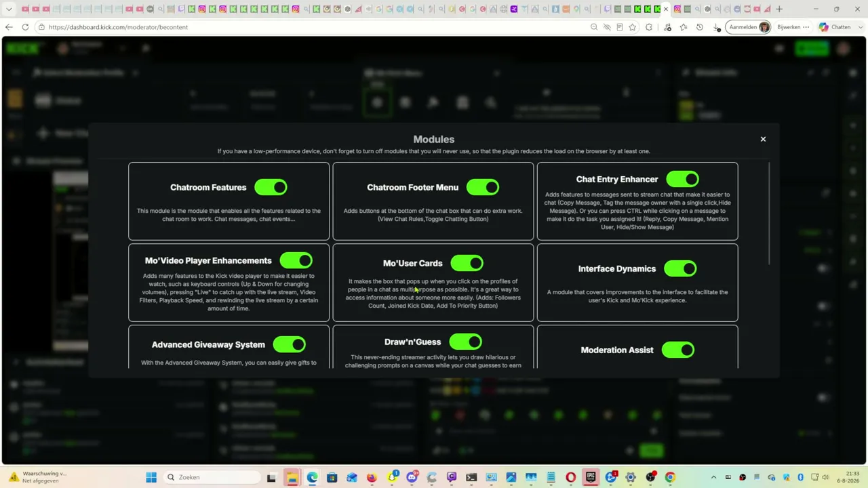Open Google Chrome from taskbar

point(670,477)
